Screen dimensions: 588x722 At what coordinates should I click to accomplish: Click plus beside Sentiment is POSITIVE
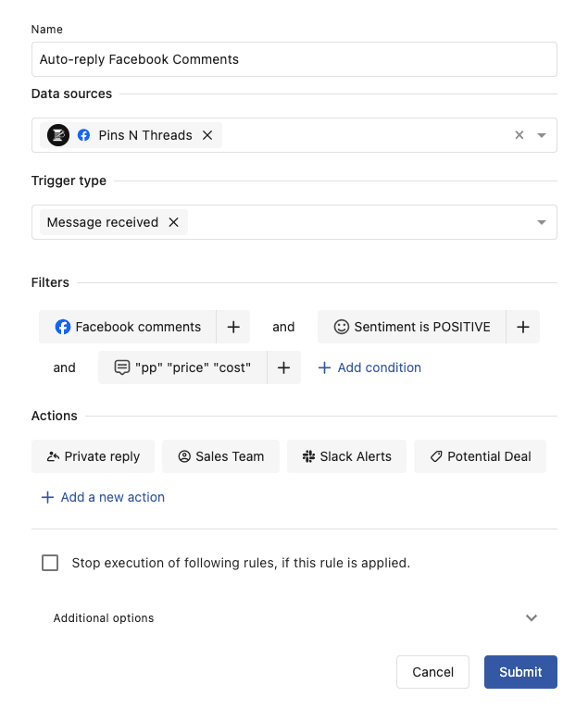pyautogui.click(x=522, y=327)
